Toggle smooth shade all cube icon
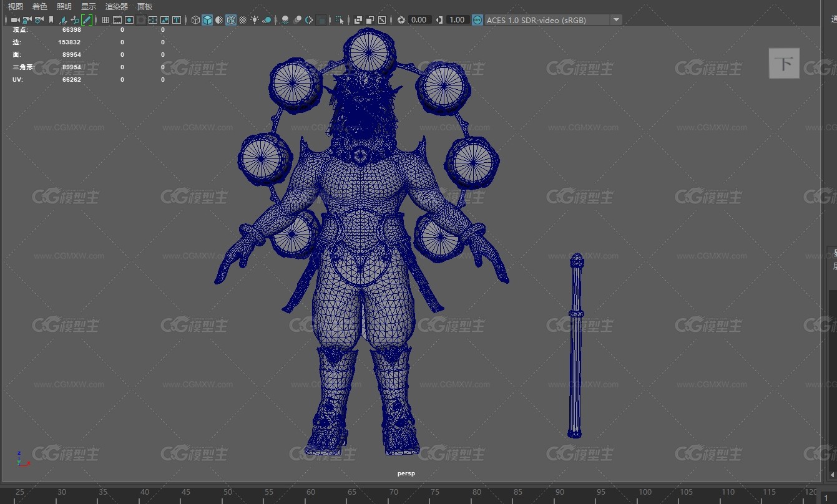This screenshot has width=837, height=504. (x=207, y=20)
